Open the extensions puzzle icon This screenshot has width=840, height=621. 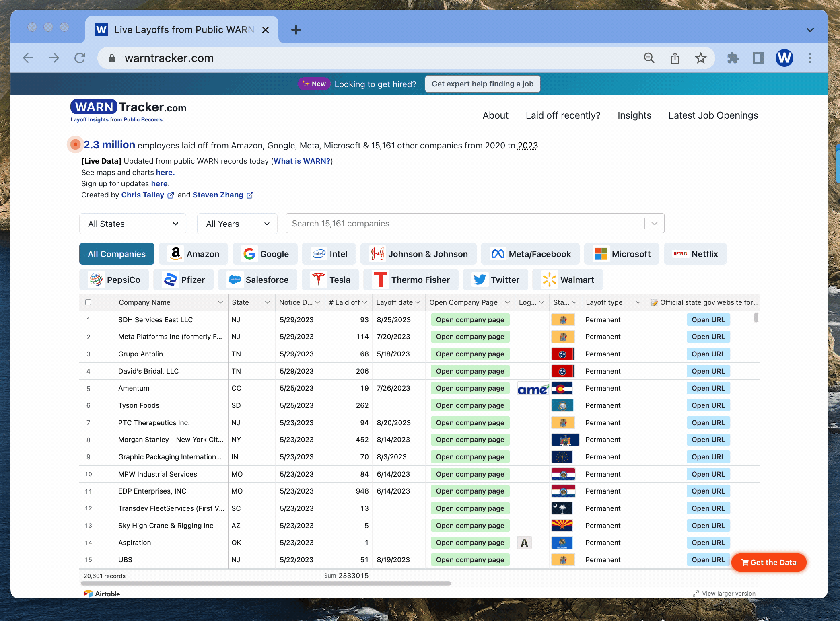(733, 58)
